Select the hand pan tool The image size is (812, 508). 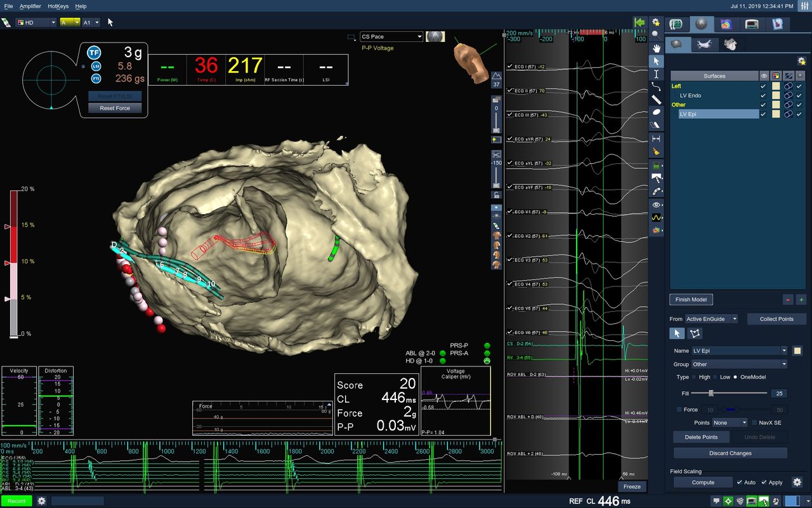pos(657,48)
